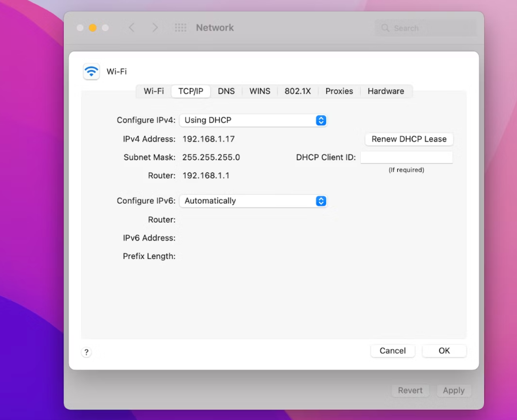Click the back navigation arrow
This screenshot has width=517, height=420.
pyautogui.click(x=131, y=28)
